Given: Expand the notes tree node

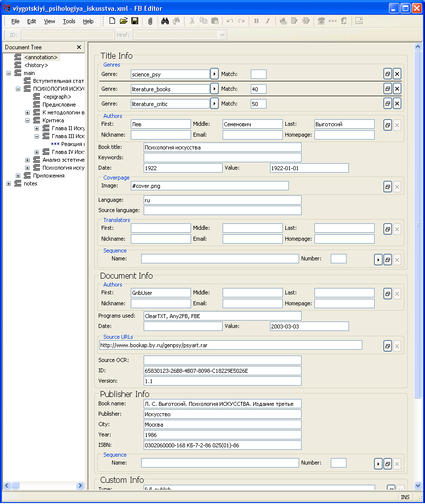Looking at the screenshot, I should pyautogui.click(x=9, y=184).
